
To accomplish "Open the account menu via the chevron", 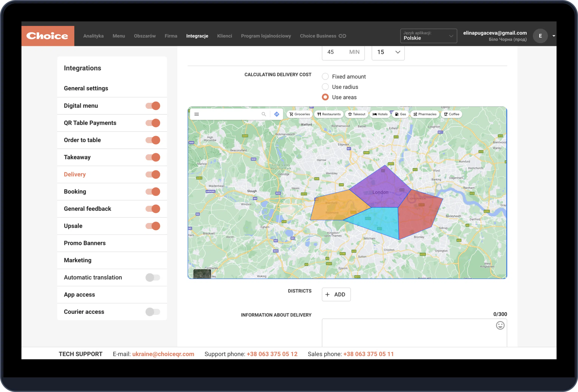I will click(554, 36).
